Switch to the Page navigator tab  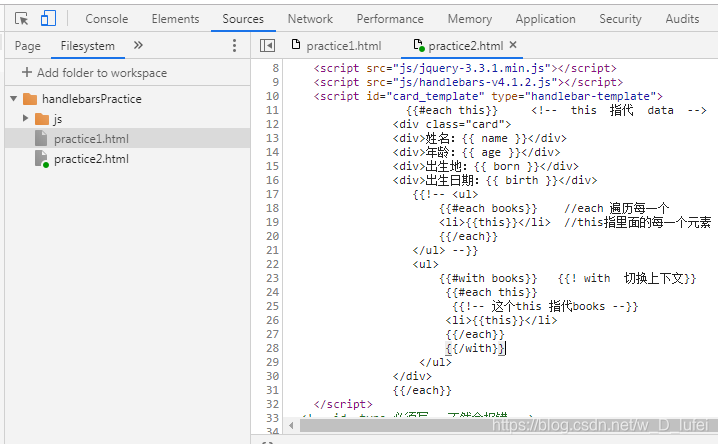(27, 46)
